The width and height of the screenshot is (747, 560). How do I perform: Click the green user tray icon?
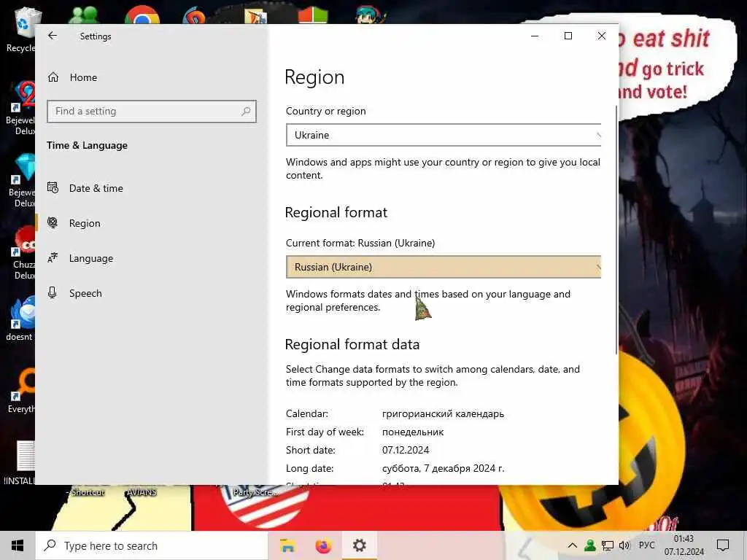tap(589, 545)
